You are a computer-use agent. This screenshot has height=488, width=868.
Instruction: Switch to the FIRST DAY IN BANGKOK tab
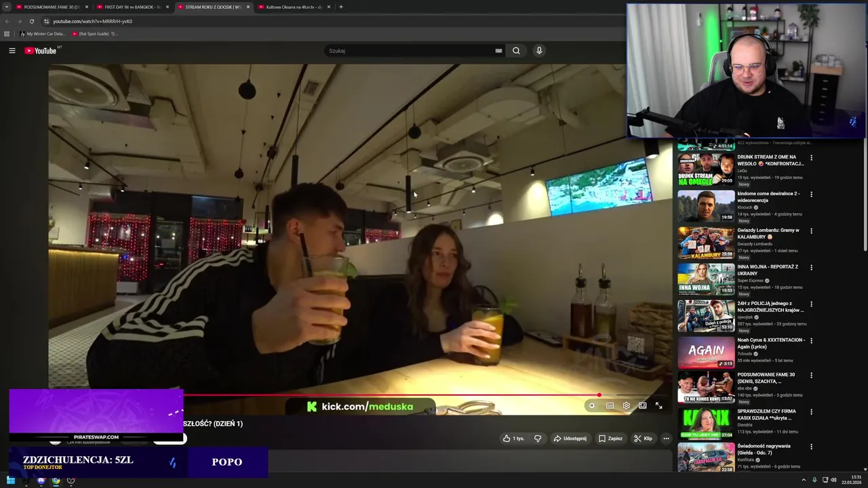[x=132, y=7]
